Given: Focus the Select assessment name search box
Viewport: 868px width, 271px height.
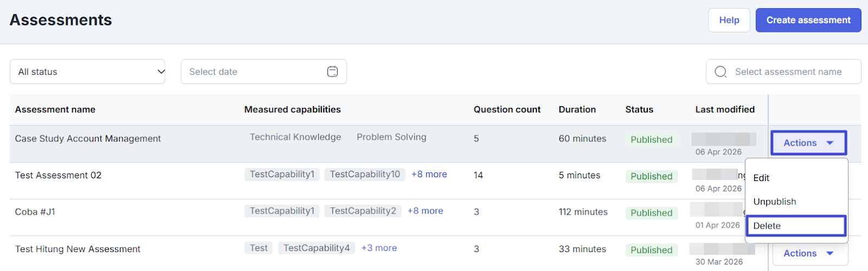Looking at the screenshot, I should (x=788, y=72).
